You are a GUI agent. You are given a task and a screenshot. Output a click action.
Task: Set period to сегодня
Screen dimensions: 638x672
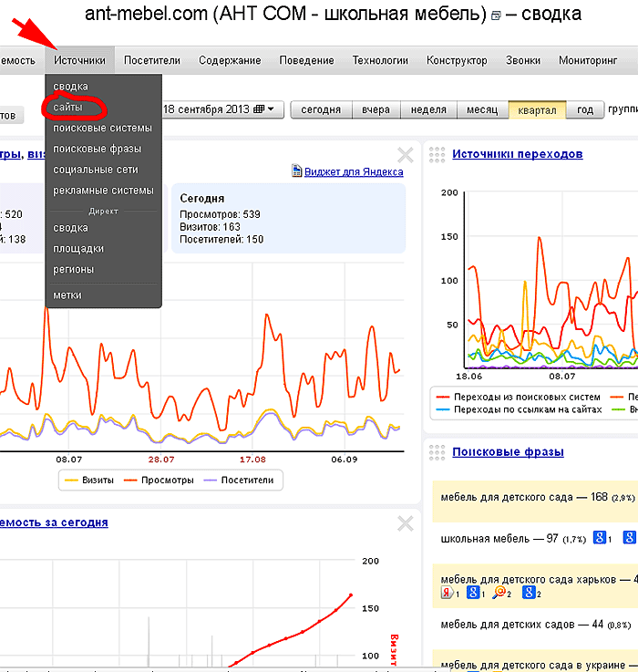(x=321, y=109)
